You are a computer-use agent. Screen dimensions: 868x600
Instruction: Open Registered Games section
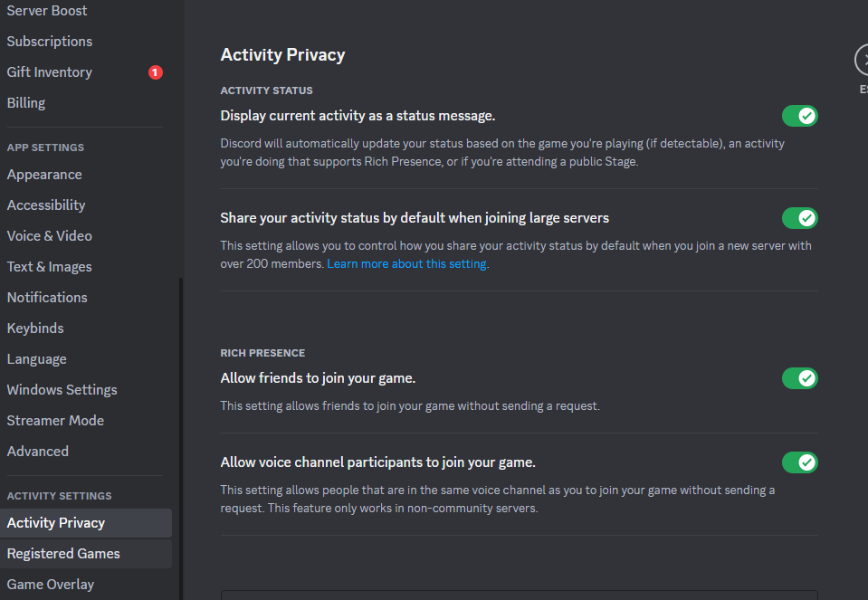(63, 554)
